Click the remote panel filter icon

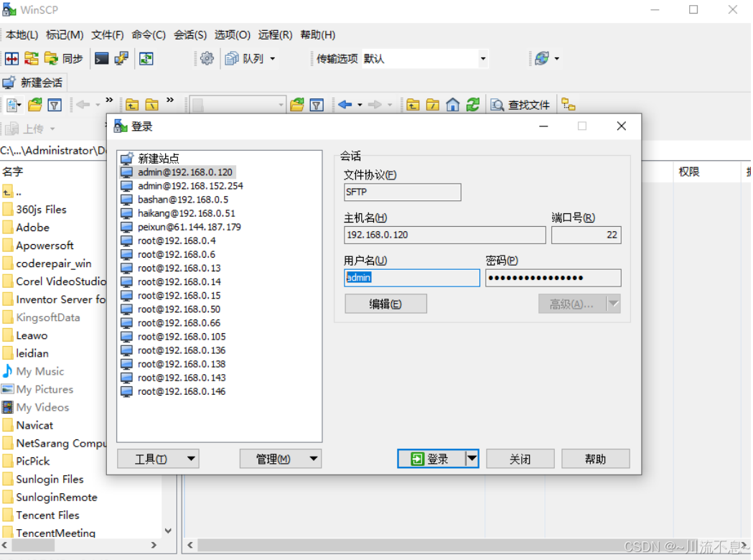tap(317, 105)
